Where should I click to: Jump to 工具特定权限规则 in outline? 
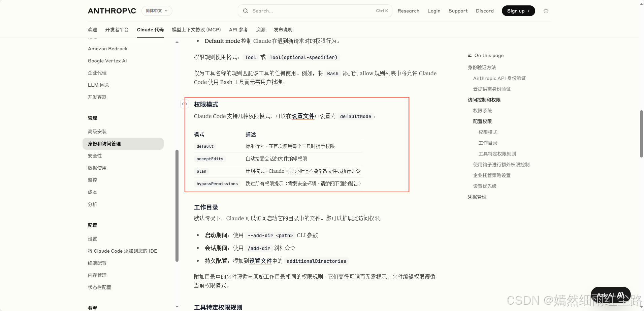tap(497, 154)
